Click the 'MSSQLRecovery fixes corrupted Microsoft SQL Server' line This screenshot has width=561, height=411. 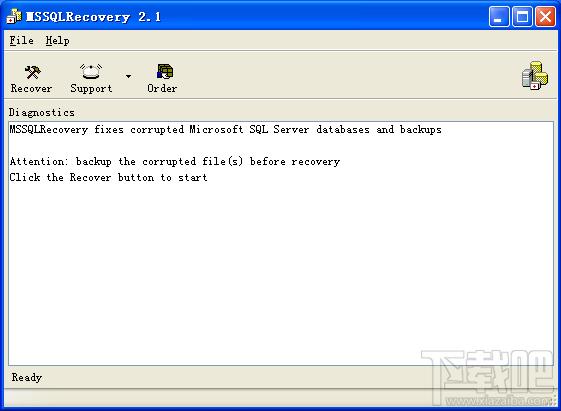225,129
